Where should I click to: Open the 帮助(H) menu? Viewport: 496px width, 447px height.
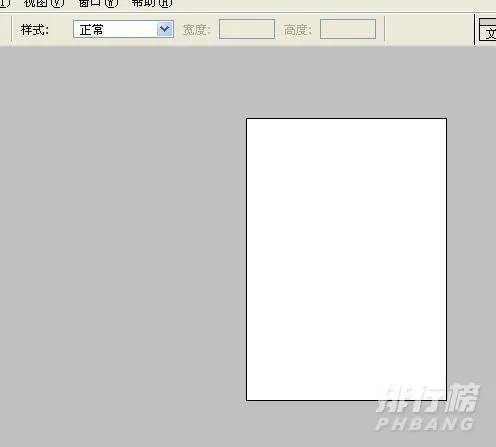(x=152, y=3)
